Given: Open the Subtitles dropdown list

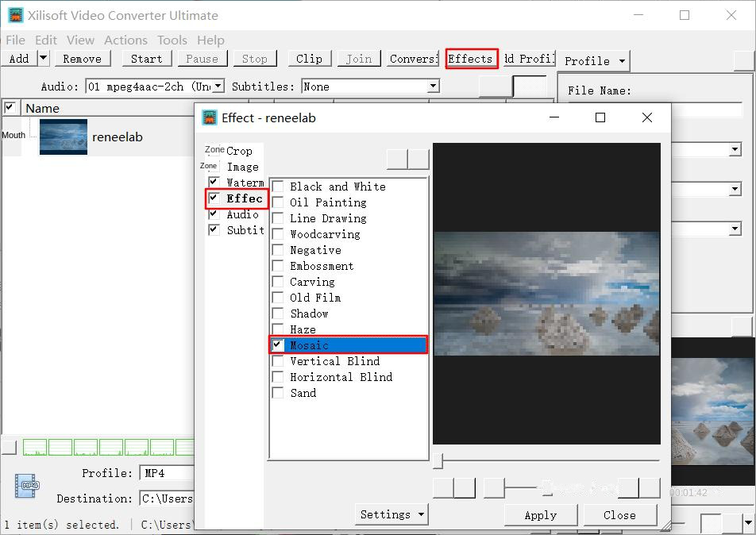Looking at the screenshot, I should pos(433,87).
